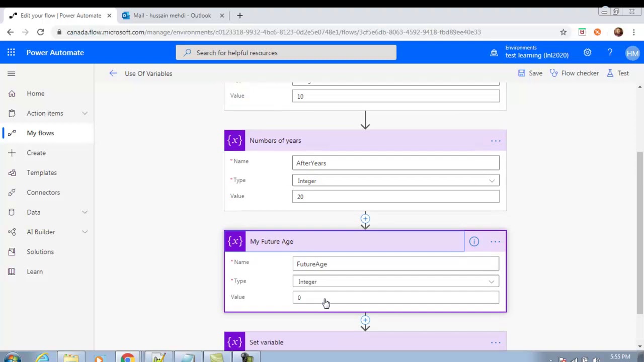Click the Set variable step icon
This screenshot has height=362, width=644.
coord(234,342)
